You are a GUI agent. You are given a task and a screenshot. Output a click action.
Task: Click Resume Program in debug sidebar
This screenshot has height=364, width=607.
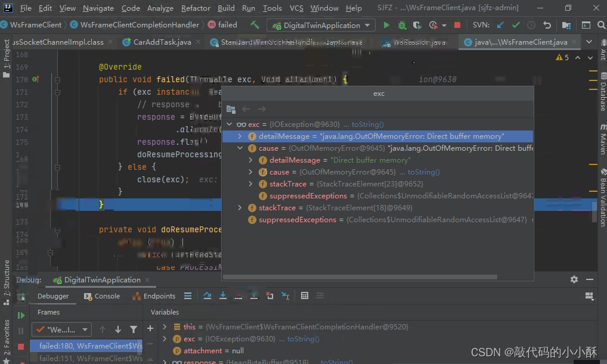coord(21,315)
